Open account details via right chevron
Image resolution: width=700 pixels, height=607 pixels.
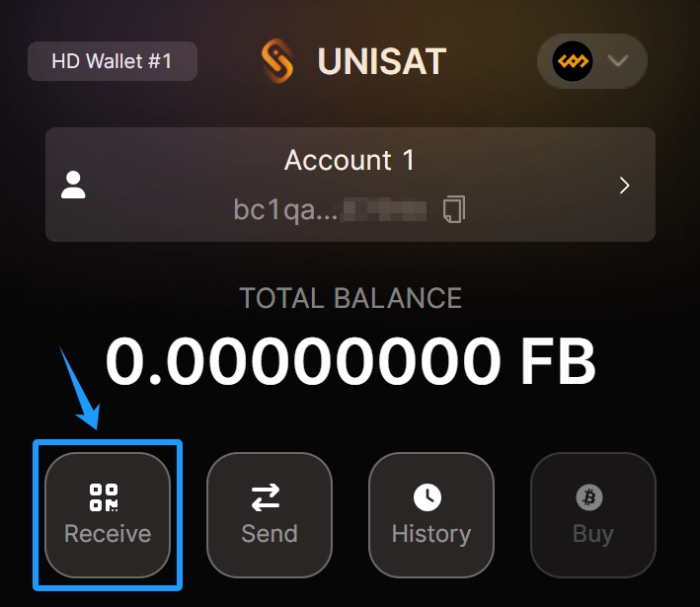tap(624, 185)
